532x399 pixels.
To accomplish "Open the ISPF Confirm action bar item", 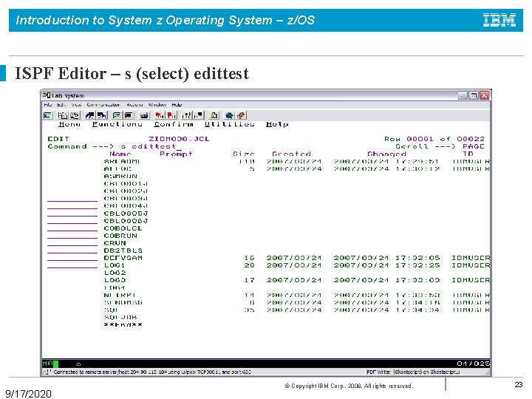I will pyautogui.click(x=174, y=124).
